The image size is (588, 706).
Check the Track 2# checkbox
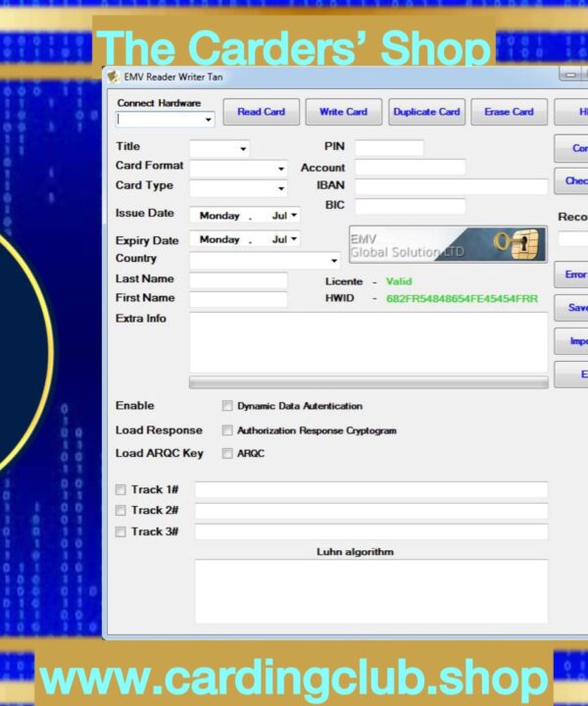coord(121,510)
